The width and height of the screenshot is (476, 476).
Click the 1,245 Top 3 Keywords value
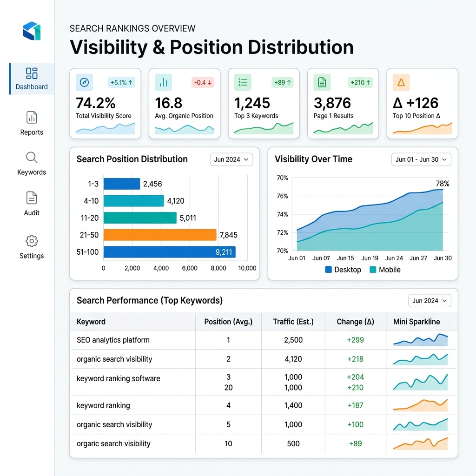coord(252,103)
